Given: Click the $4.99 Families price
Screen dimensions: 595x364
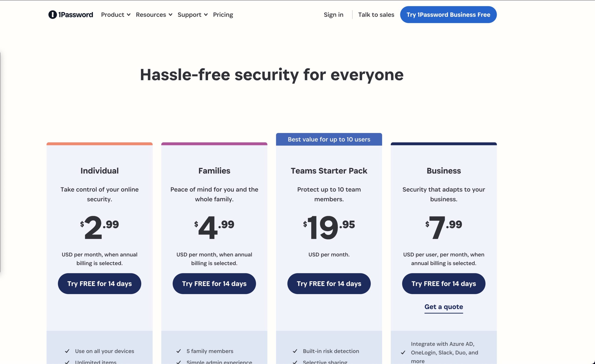Looking at the screenshot, I should coord(214,227).
